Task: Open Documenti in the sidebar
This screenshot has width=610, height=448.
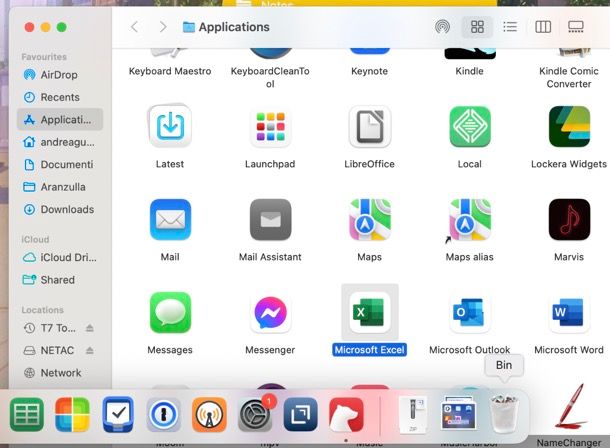Action: pos(60,164)
